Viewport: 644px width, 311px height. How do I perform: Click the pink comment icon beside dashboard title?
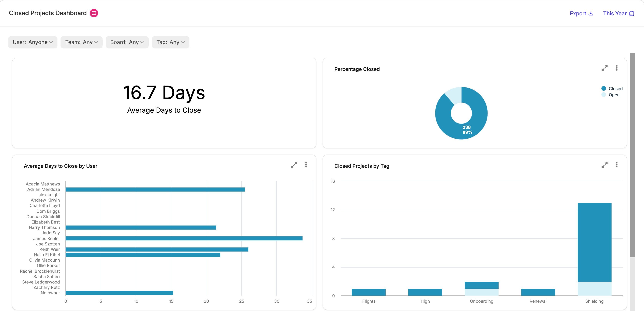(x=94, y=13)
